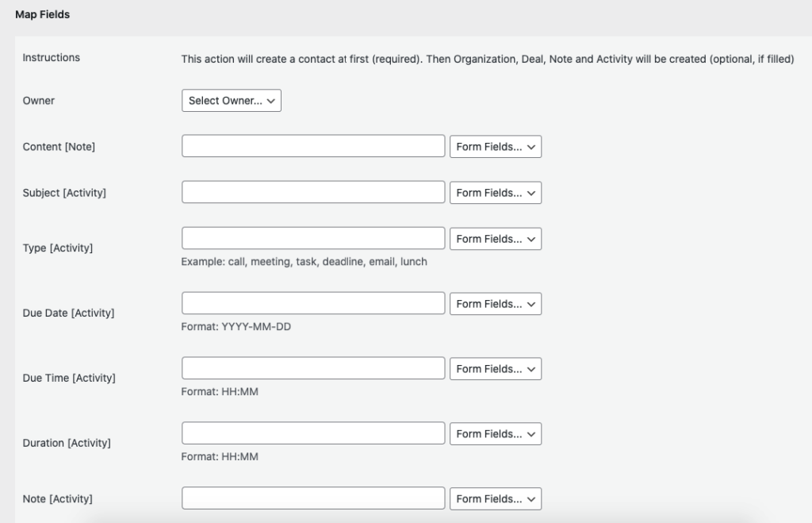Click the chevron arrow in Select Owner

pos(271,101)
